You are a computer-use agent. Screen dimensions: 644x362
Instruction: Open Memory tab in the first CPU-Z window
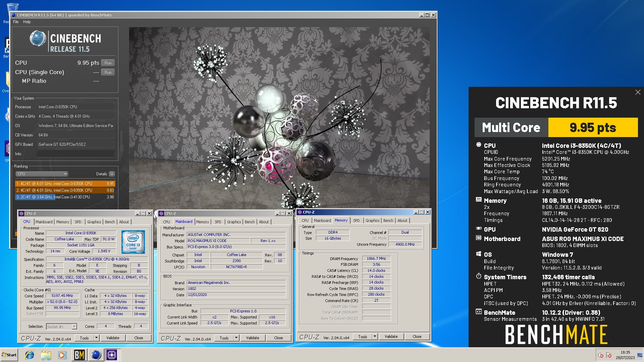[63, 222]
